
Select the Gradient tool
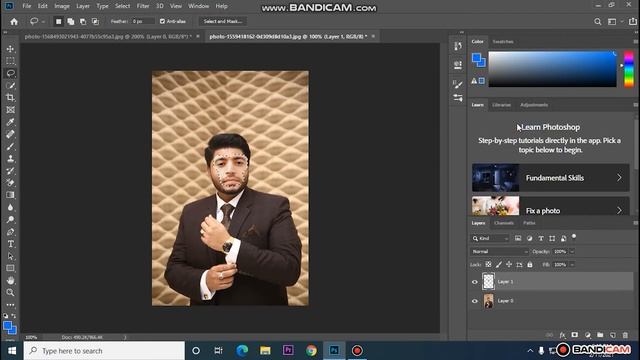[11, 195]
